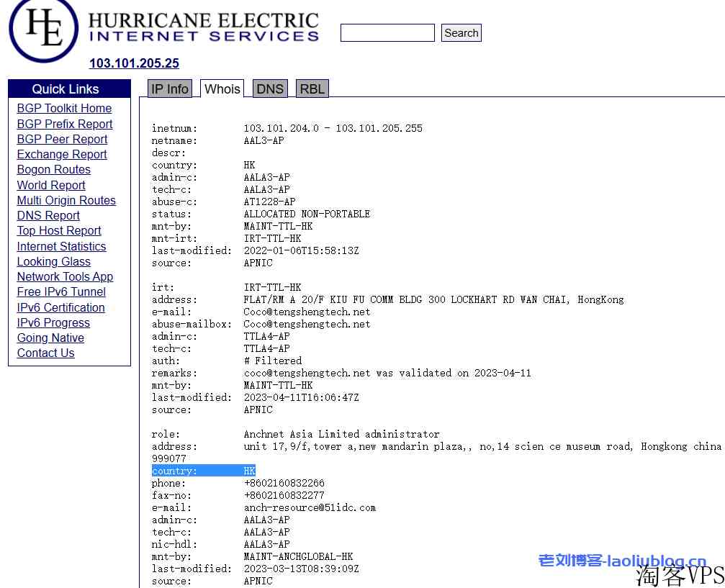
Task: Go to DNS Report link
Action: coord(48,215)
